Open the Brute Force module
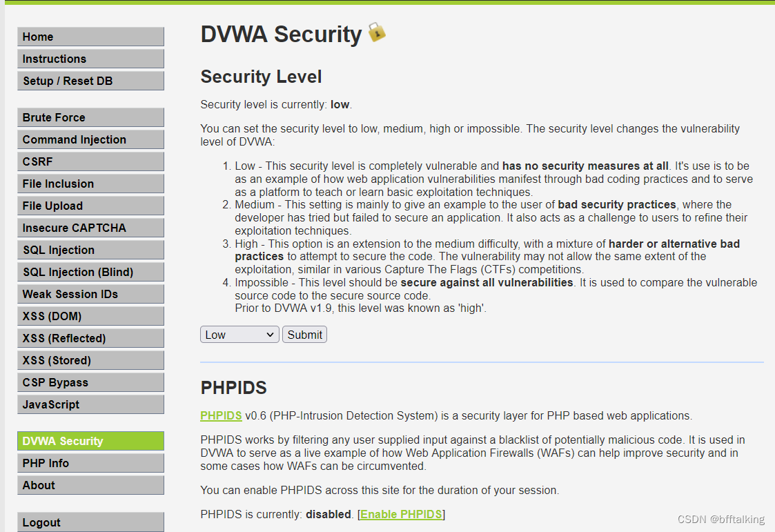This screenshot has width=775, height=532. 90,117
